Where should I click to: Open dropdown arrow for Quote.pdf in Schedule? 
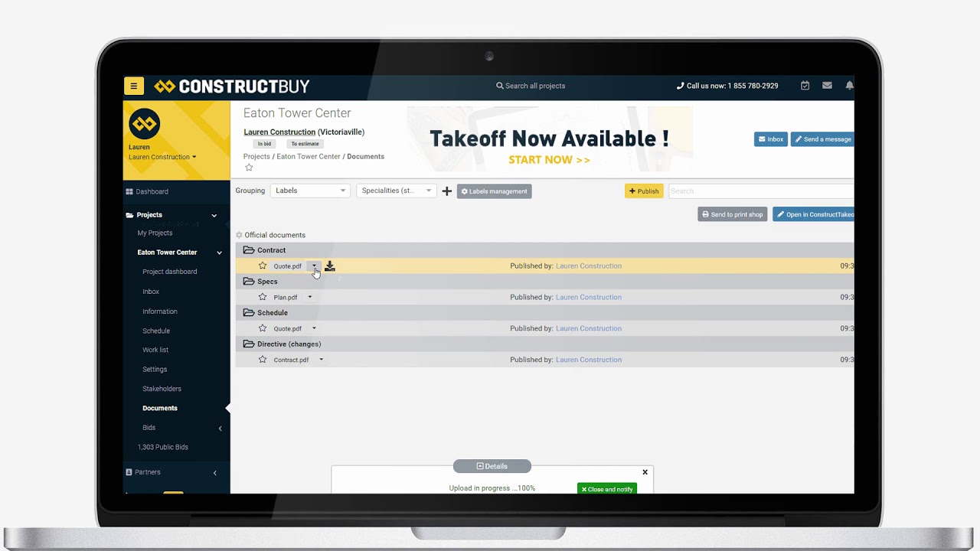click(x=314, y=328)
